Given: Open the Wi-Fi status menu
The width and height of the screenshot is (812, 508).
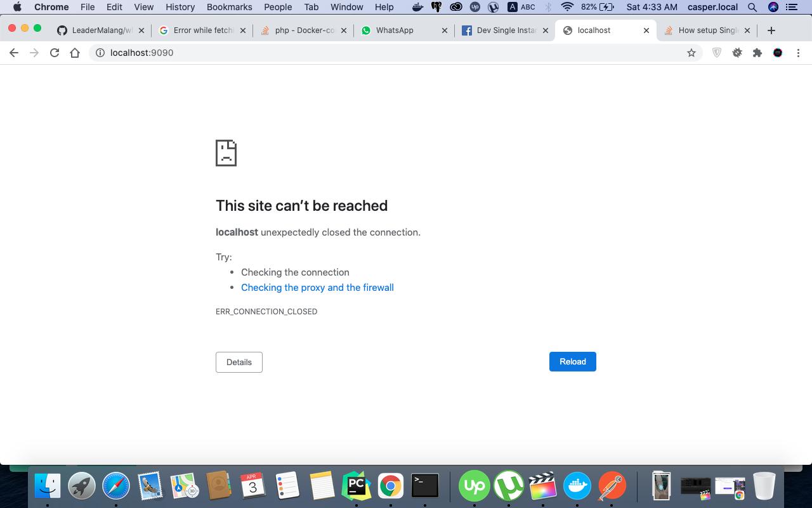Looking at the screenshot, I should tap(568, 7).
